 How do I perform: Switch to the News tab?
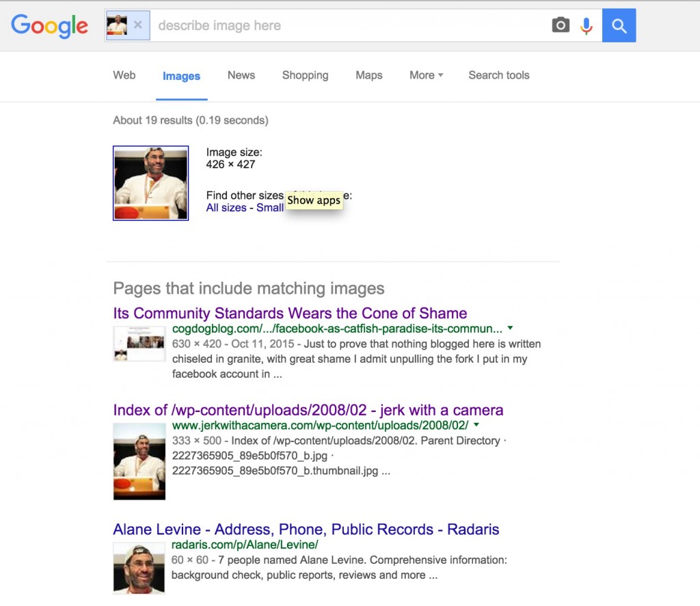[x=241, y=75]
